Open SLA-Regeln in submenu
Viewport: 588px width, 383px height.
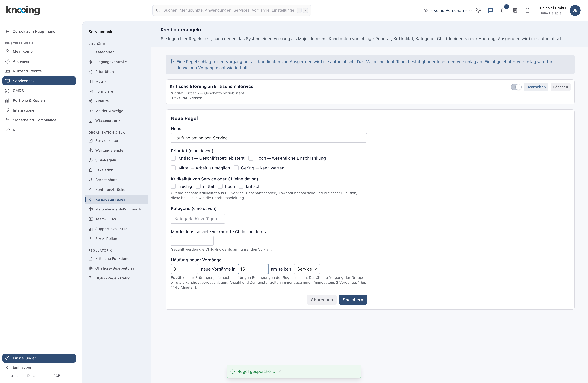[116, 160]
